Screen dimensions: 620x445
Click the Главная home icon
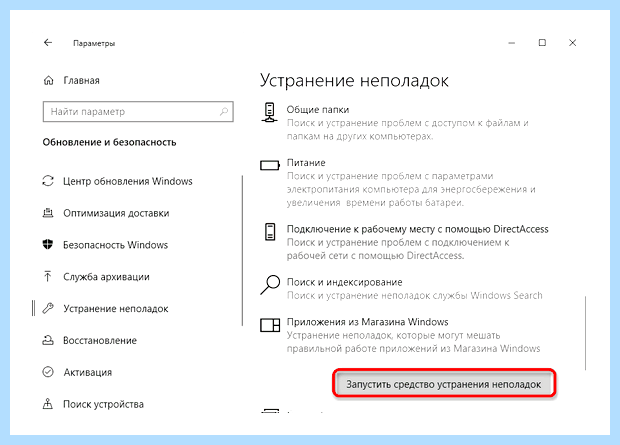click(x=48, y=81)
